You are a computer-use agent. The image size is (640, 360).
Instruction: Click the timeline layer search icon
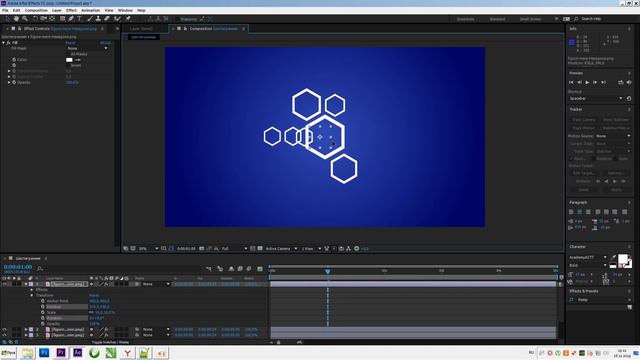point(40,269)
